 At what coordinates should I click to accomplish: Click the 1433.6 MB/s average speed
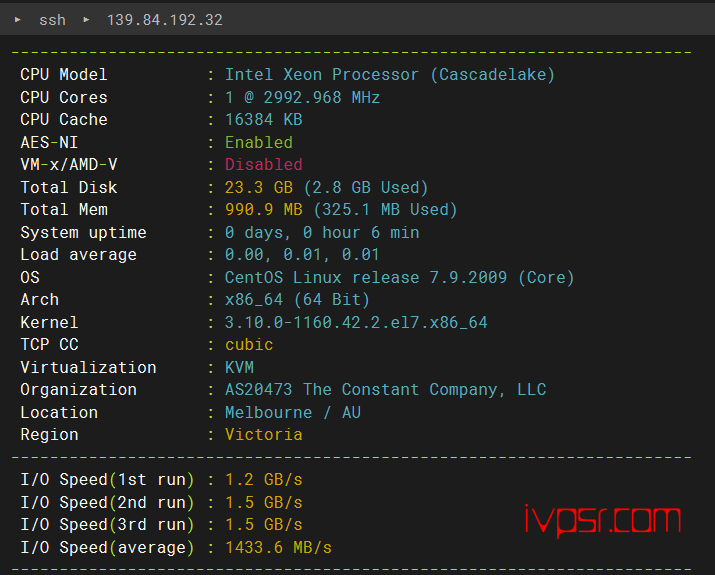278,548
